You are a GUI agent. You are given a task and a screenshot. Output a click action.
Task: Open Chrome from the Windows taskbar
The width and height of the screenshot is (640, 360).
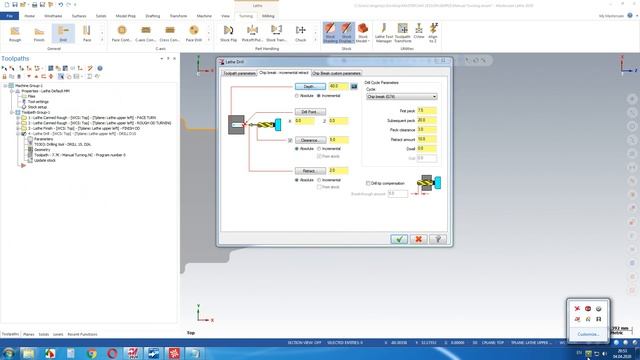point(91,353)
